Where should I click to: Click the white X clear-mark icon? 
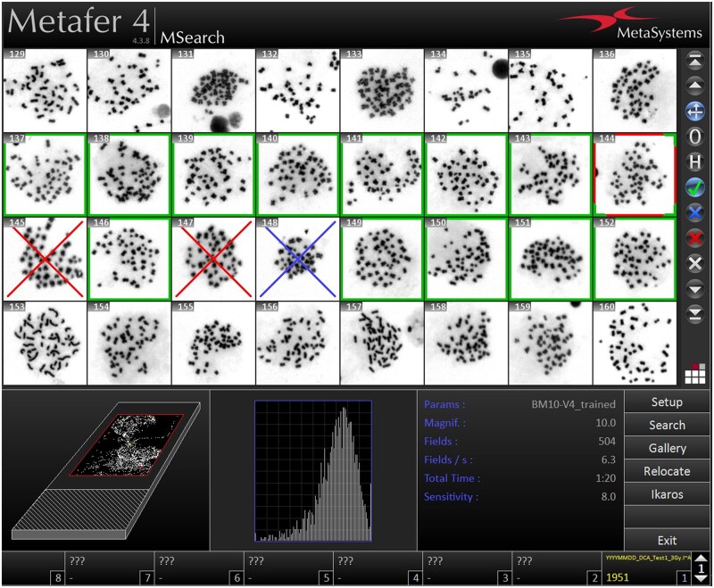695,263
